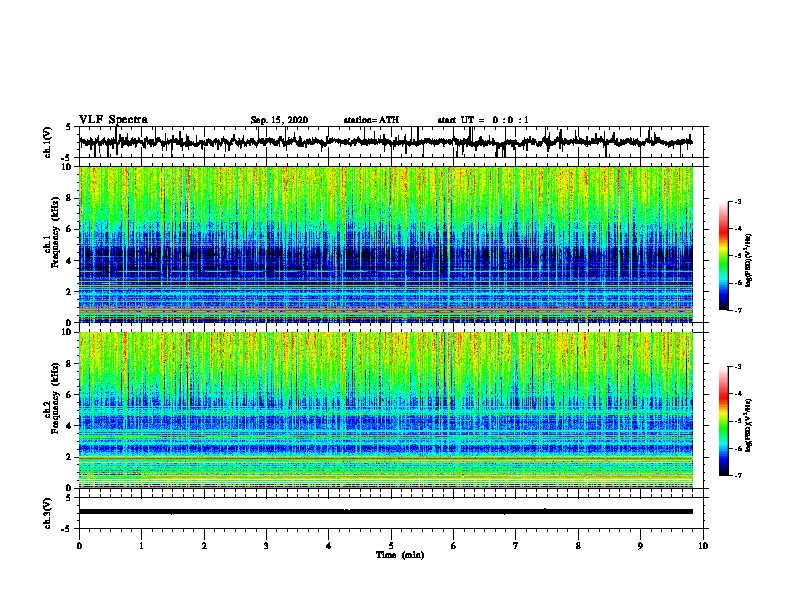This screenshot has height=612, width=792.
Task: Click the "-7" label on ch.2 colorbar
Action: tap(738, 475)
